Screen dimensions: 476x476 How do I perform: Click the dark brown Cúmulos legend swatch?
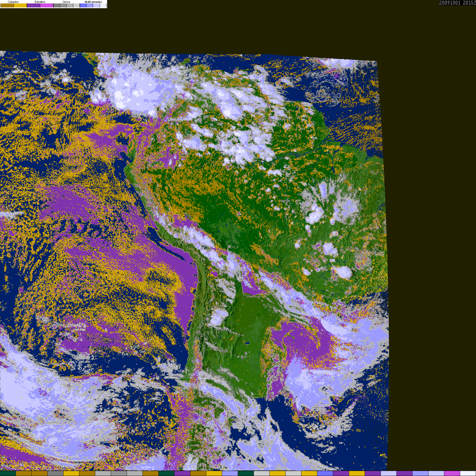pyautogui.click(x=7, y=5)
